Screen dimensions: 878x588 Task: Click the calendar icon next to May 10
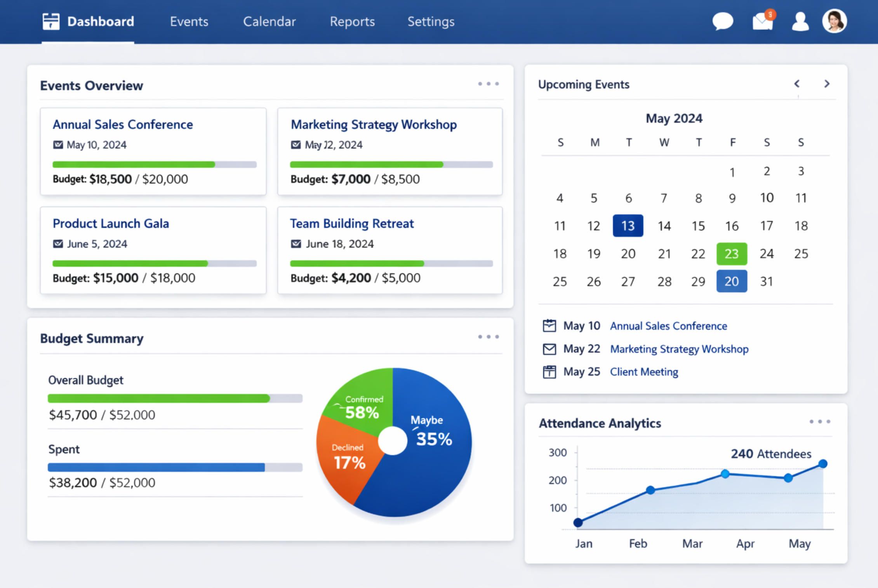(549, 326)
